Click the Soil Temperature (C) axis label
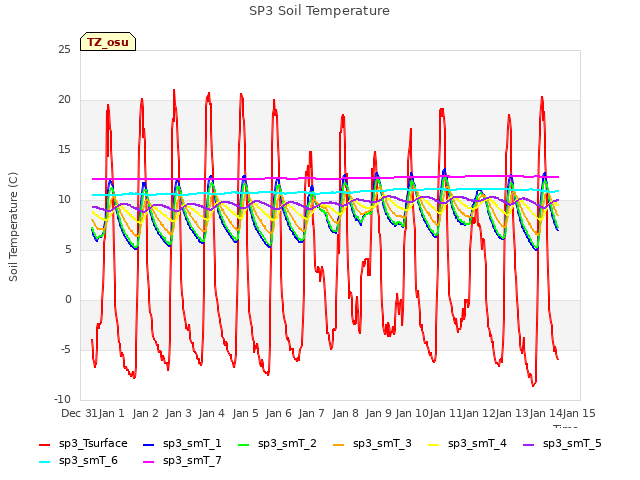Viewport: 640px width, 480px height. [13, 227]
